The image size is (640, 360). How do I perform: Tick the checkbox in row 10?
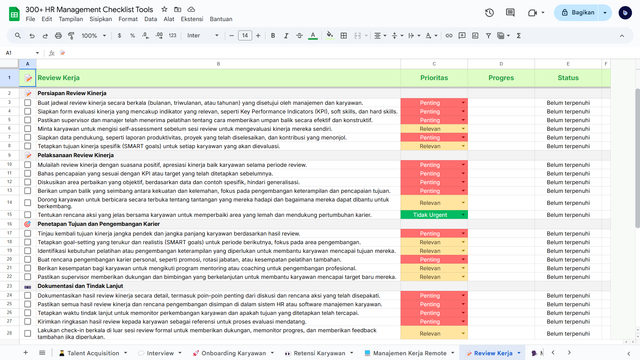click(x=27, y=165)
